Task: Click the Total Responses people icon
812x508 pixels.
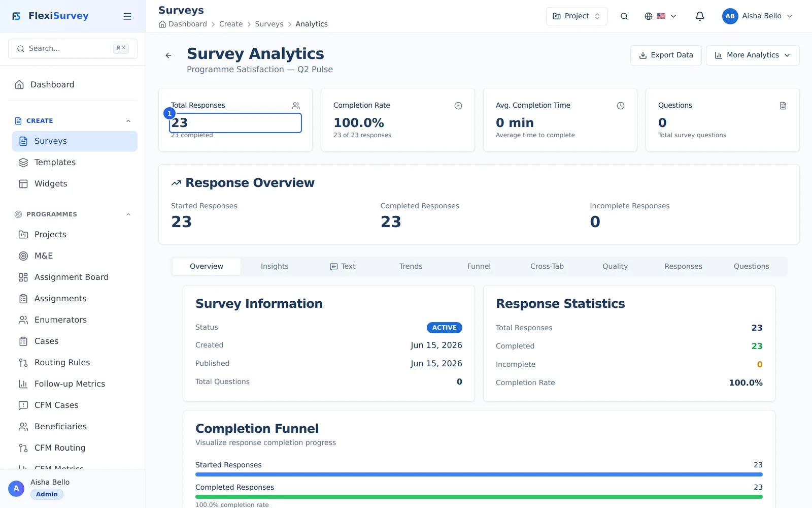Action: (x=296, y=106)
